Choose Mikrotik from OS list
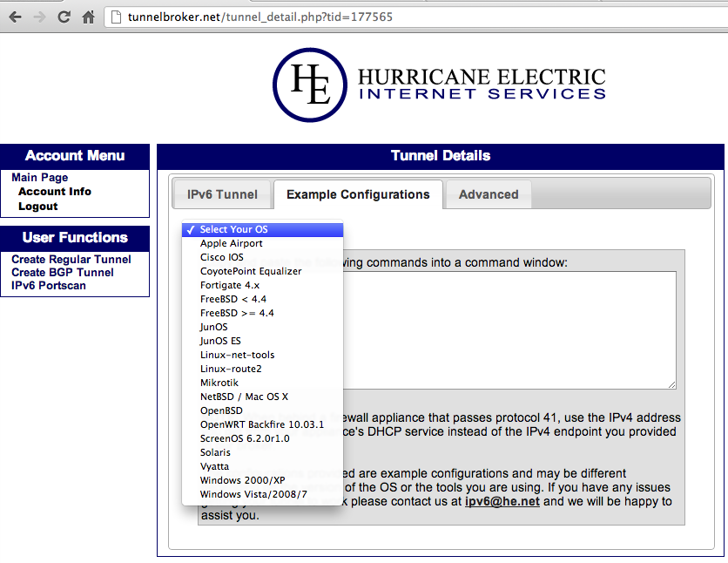This screenshot has height=563, width=728. click(x=262, y=383)
